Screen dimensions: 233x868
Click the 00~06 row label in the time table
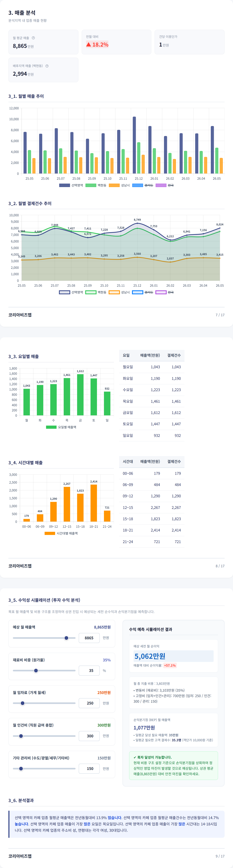128,473
